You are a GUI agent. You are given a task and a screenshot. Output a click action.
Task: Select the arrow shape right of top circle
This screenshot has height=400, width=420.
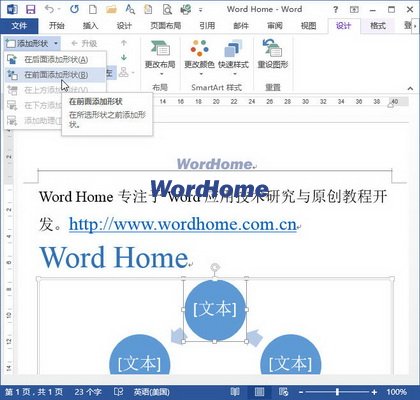pos(254,337)
